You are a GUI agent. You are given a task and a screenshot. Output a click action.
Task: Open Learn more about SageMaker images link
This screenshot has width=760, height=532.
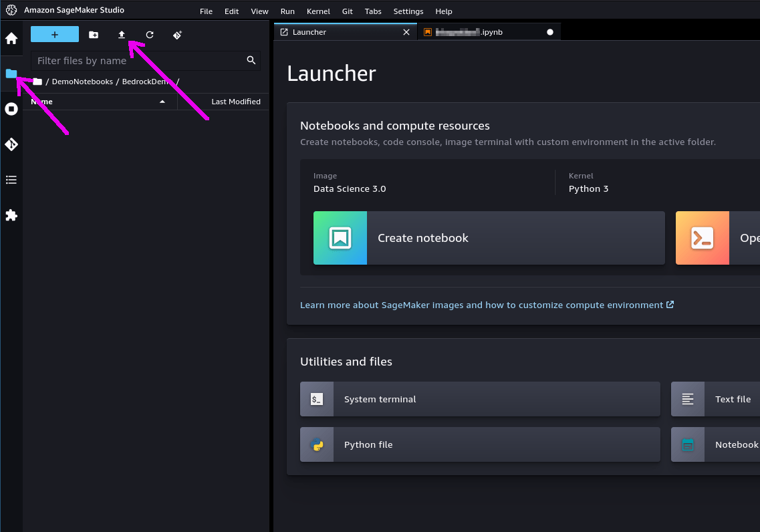tap(487, 305)
